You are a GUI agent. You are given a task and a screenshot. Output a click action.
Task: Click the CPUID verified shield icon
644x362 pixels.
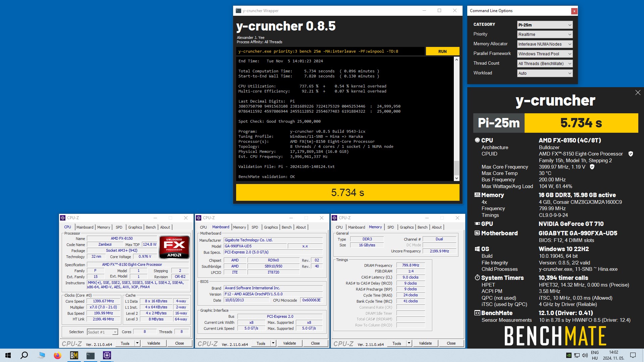(x=631, y=154)
